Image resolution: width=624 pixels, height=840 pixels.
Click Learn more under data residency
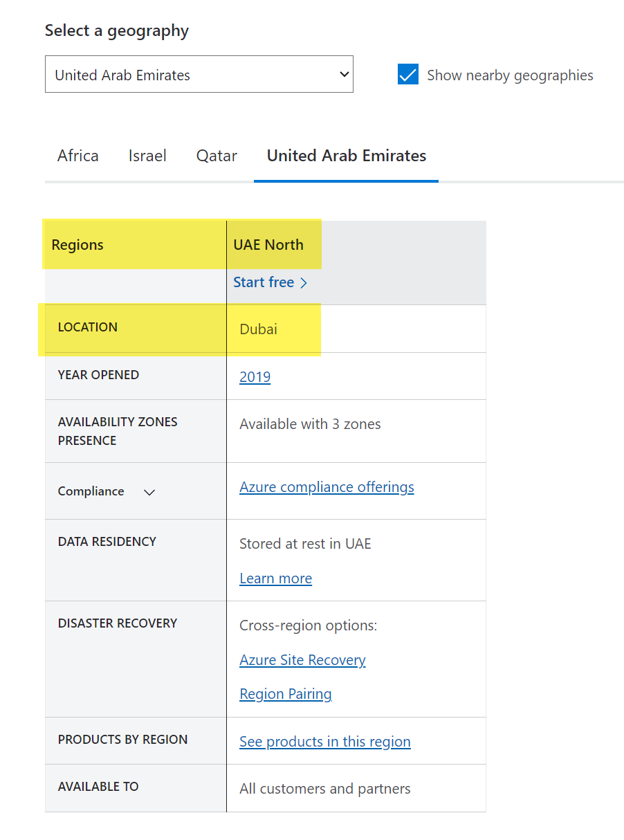click(x=275, y=578)
